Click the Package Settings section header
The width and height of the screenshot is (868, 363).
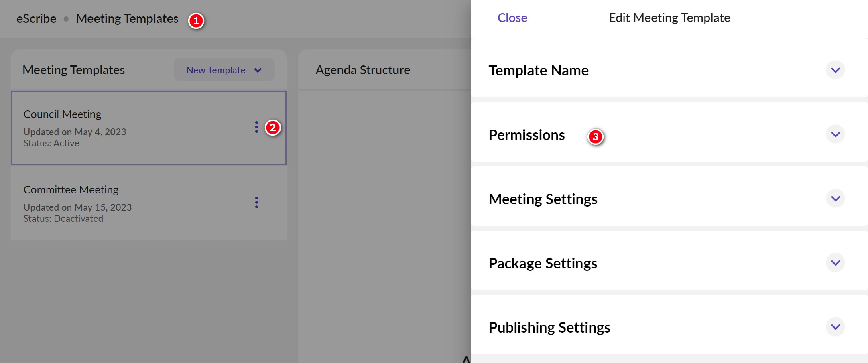pos(543,263)
